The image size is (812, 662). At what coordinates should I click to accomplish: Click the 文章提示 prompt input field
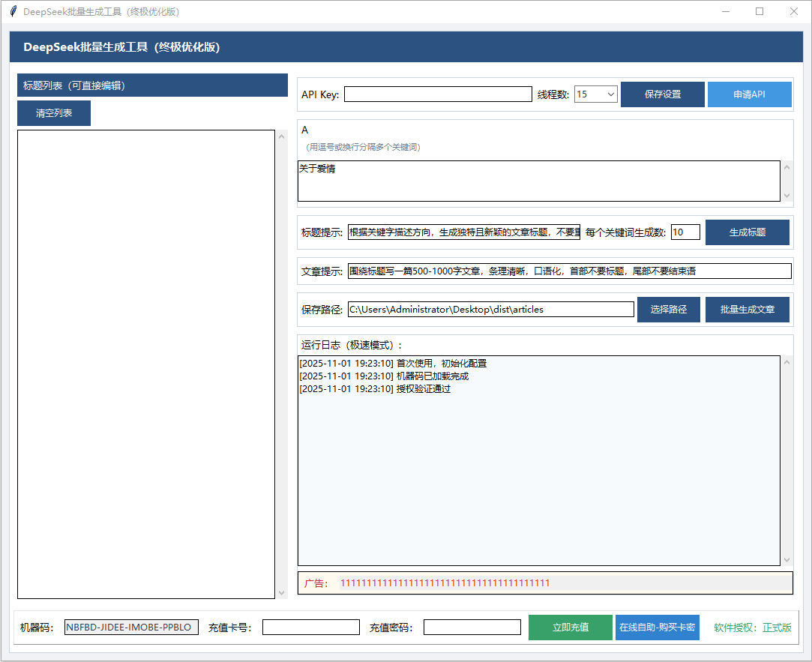(569, 271)
